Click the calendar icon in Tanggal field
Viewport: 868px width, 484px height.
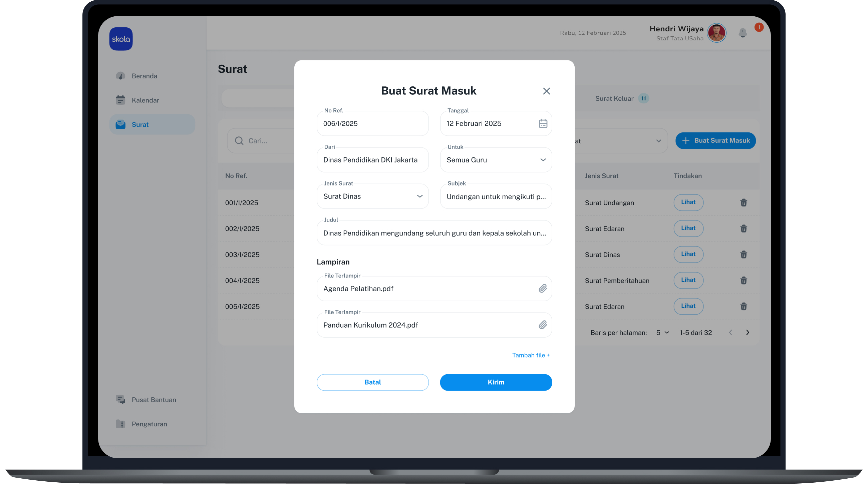tap(543, 123)
